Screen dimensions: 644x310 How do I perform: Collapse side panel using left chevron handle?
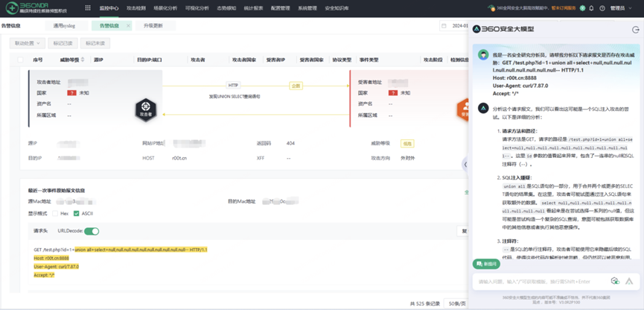click(x=465, y=164)
